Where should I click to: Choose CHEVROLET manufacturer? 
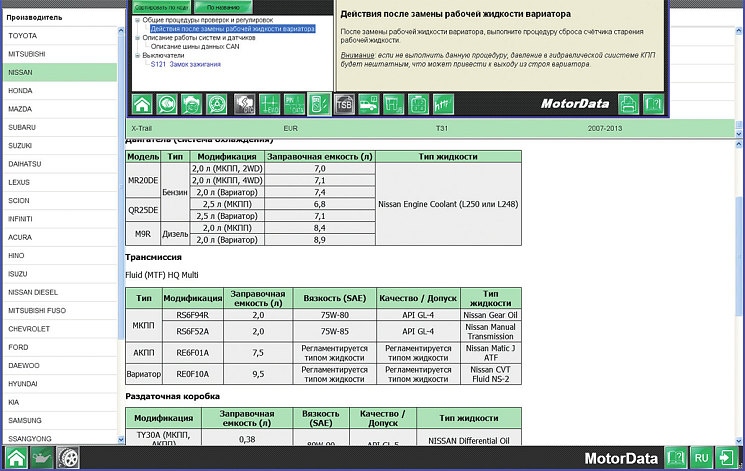coord(60,329)
